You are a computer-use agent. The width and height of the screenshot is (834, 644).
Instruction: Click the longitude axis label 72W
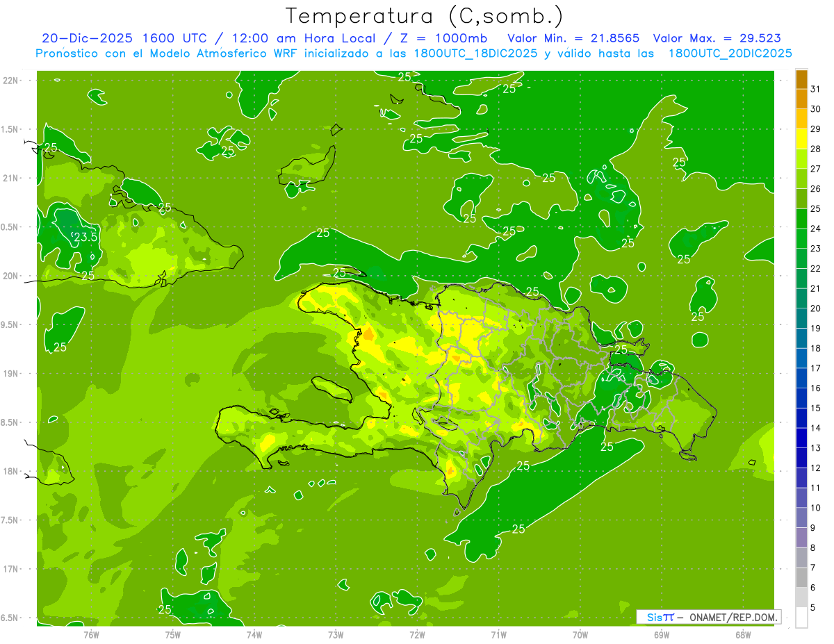[x=417, y=634]
